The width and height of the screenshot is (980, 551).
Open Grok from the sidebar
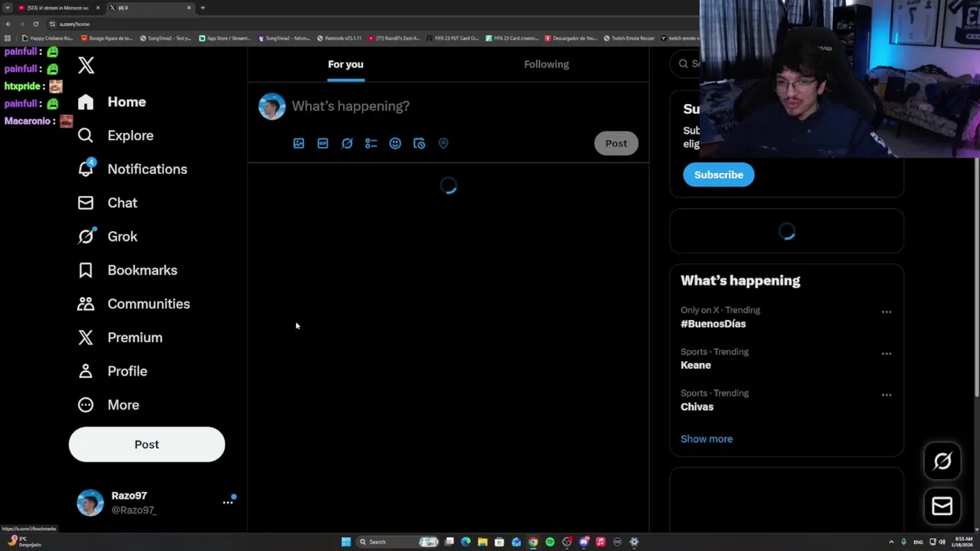pyautogui.click(x=107, y=236)
